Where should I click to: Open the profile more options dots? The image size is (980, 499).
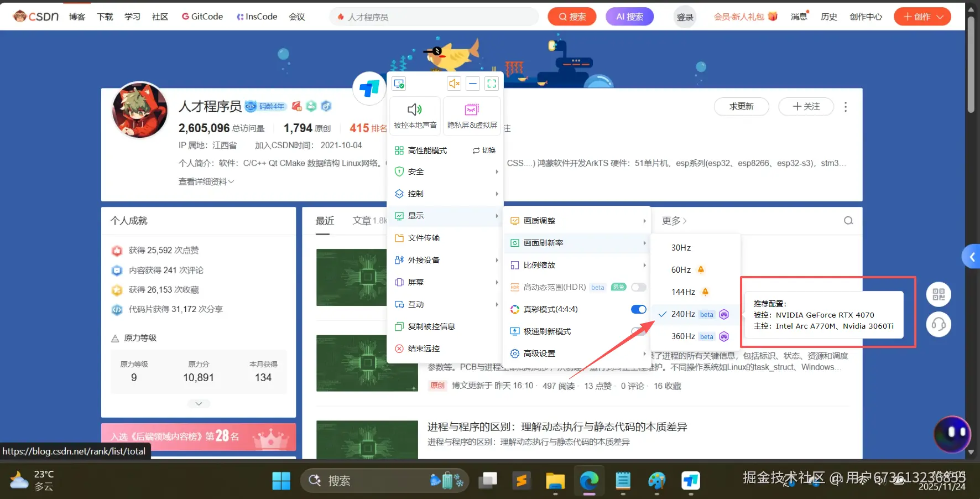tap(845, 107)
